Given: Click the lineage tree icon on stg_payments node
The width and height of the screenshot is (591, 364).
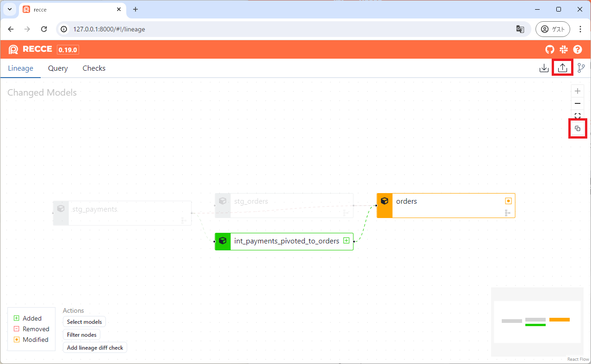Looking at the screenshot, I should click(x=184, y=221).
